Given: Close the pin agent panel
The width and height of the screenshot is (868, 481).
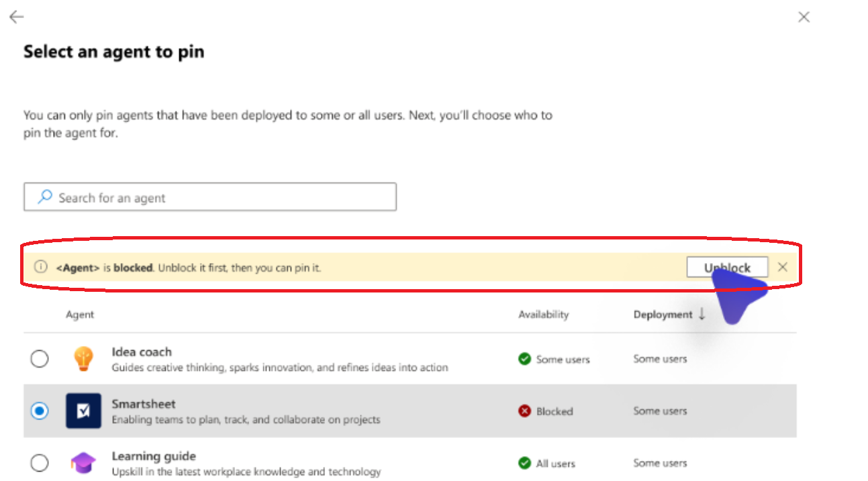Looking at the screenshot, I should click(804, 17).
